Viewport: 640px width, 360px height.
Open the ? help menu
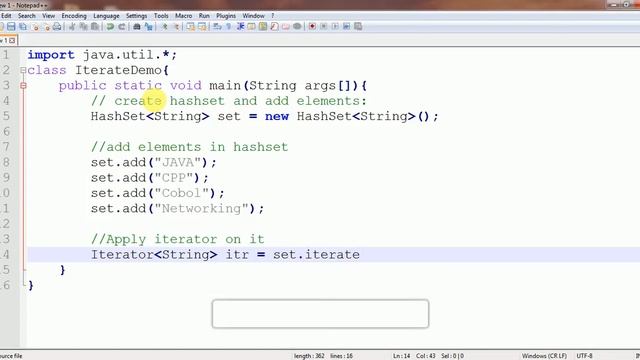click(273, 16)
